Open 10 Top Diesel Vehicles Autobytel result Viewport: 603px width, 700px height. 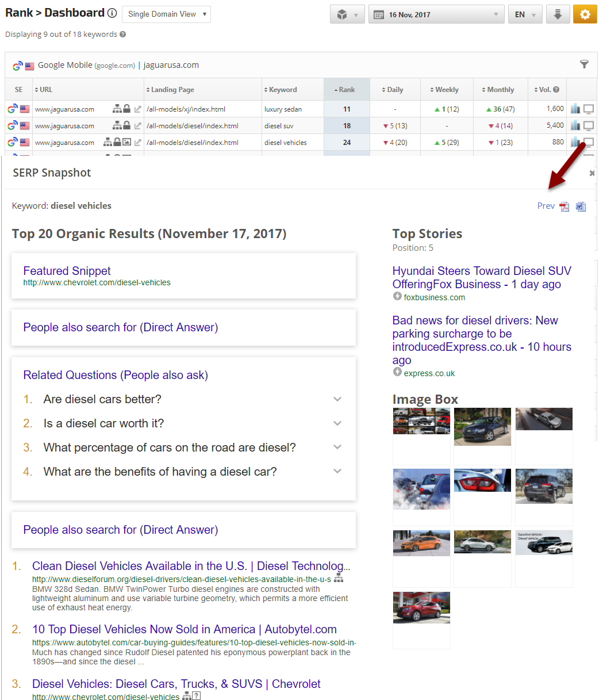click(185, 629)
